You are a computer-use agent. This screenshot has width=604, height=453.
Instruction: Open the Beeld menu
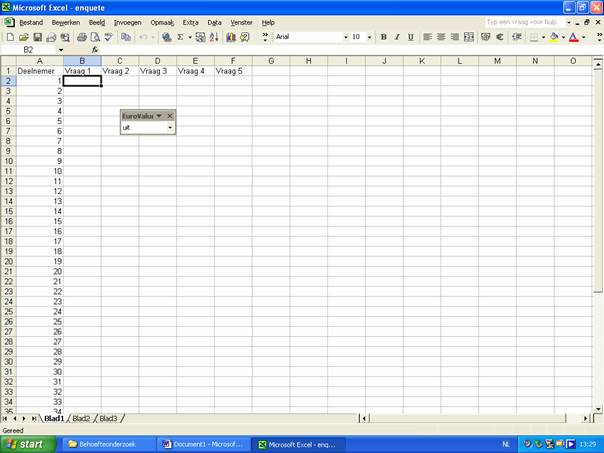click(97, 23)
